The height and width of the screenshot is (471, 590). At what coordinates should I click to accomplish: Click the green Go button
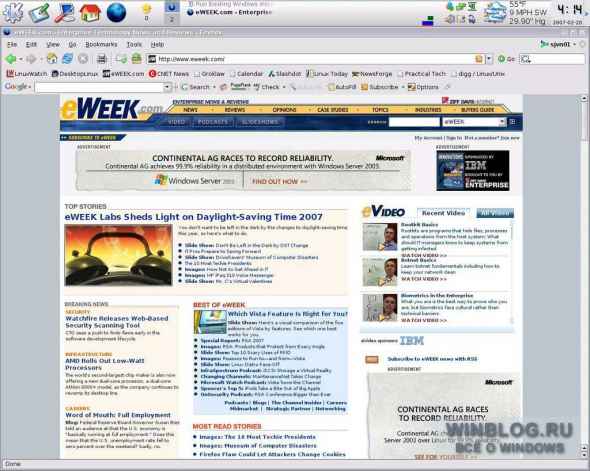coord(506,59)
